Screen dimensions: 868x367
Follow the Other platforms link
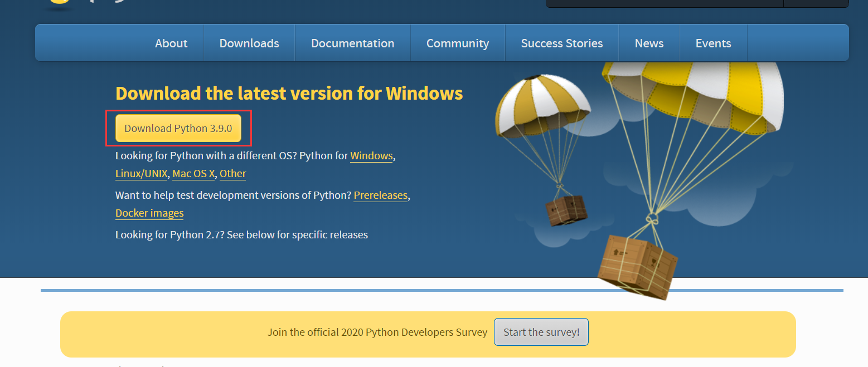(233, 173)
